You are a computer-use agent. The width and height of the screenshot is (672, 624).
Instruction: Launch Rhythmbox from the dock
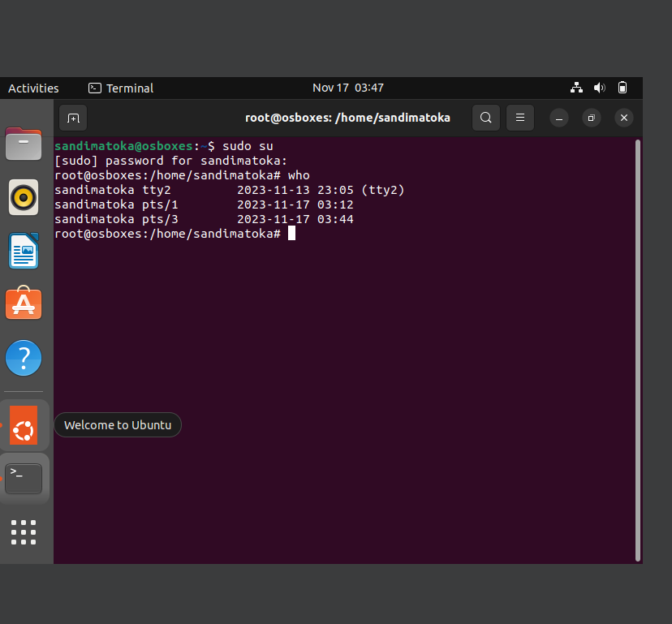(24, 197)
